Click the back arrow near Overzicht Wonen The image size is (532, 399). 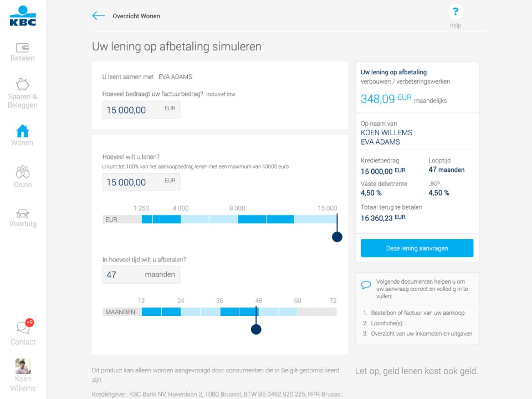click(98, 16)
